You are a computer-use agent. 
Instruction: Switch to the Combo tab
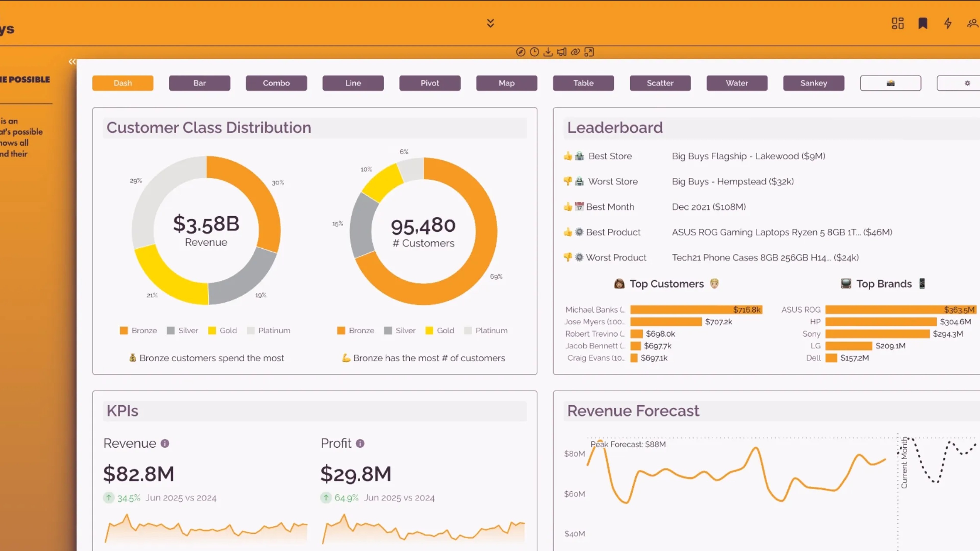277,83
